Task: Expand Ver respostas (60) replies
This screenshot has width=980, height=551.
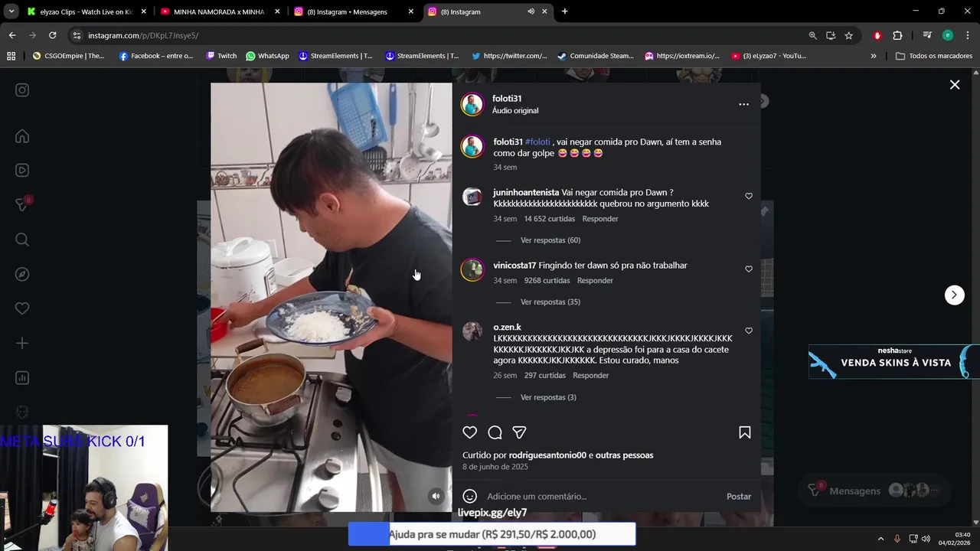Action: click(550, 240)
